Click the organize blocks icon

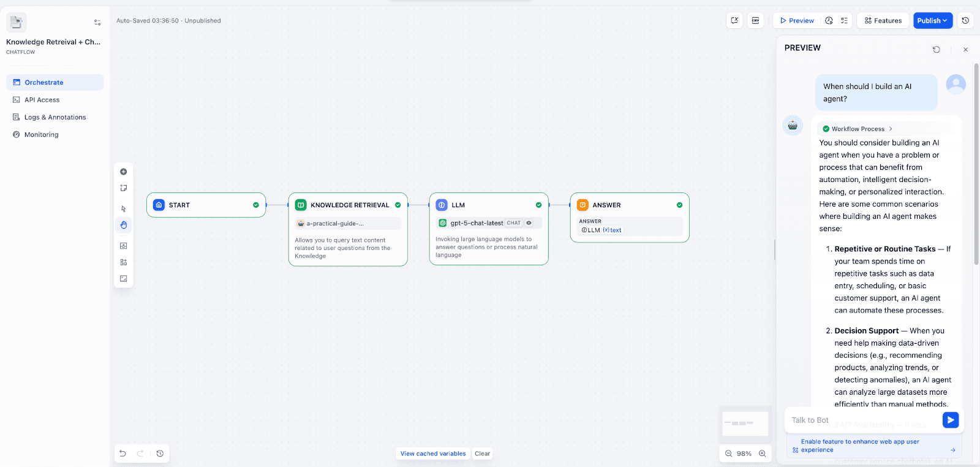123,262
